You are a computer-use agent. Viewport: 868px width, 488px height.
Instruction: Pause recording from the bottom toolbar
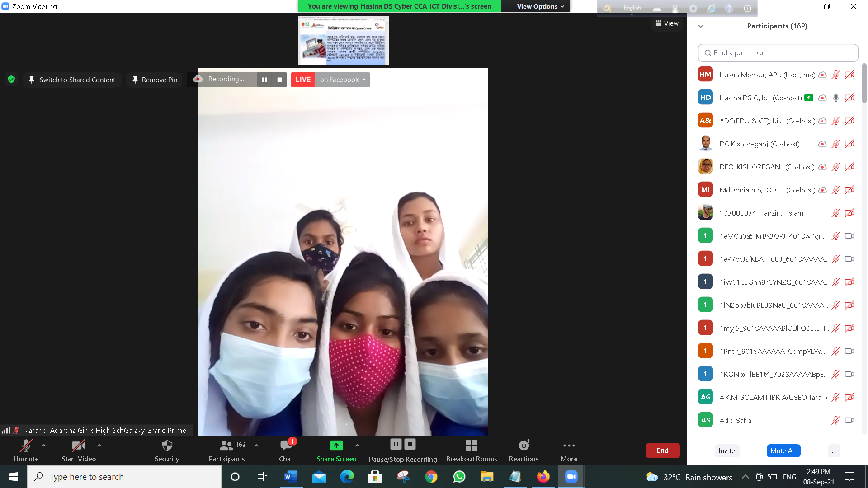pyautogui.click(x=396, y=444)
